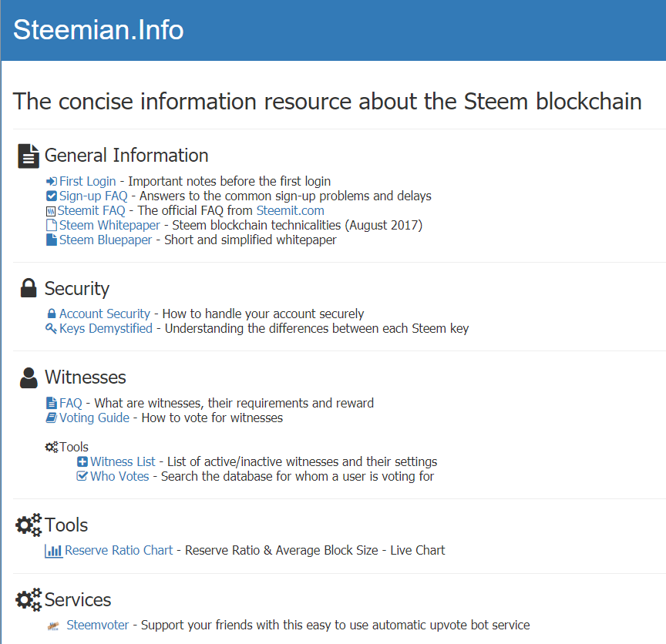Open the Steemit.com link
The width and height of the screenshot is (666, 644).
tap(290, 211)
